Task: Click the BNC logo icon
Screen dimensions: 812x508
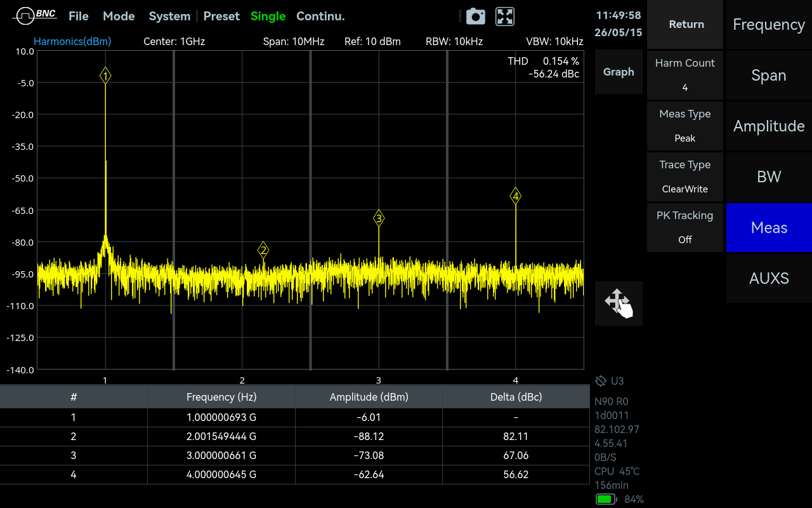Action: 34,16
